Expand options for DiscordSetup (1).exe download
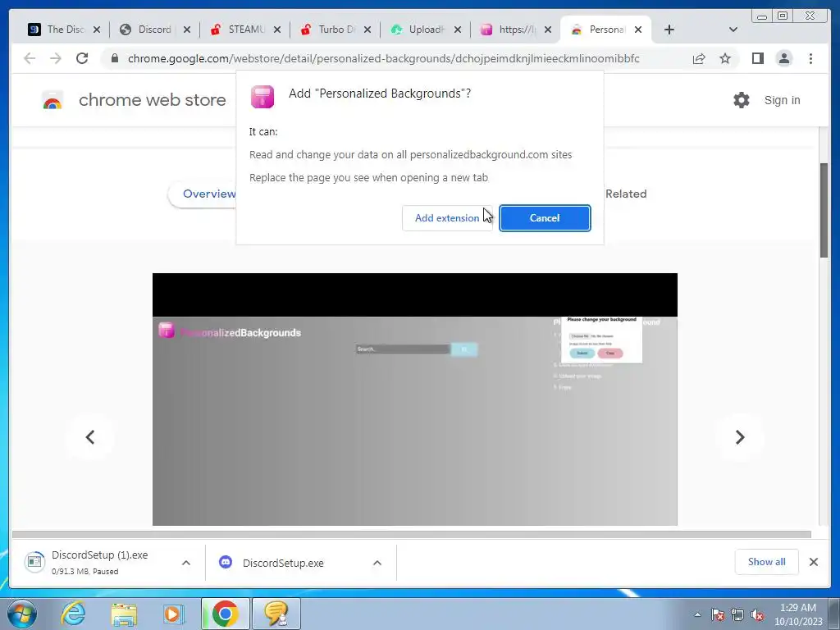840x630 pixels. pyautogui.click(x=186, y=563)
